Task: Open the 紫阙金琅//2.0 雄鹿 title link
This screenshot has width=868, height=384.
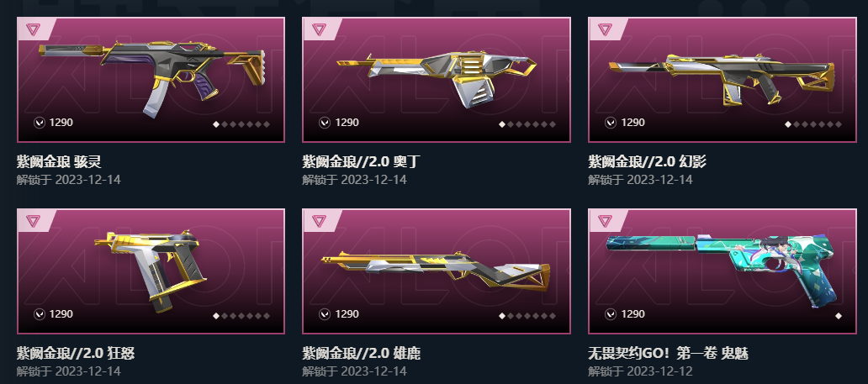Action: pos(361,353)
